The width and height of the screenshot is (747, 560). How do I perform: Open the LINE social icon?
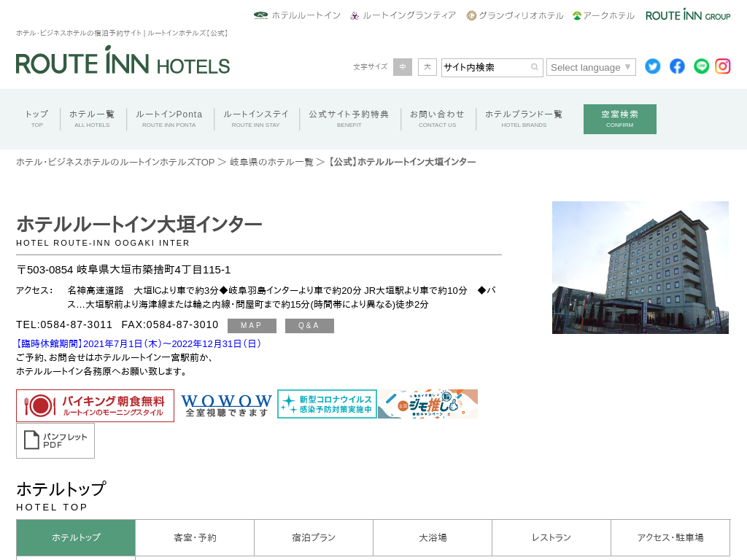[701, 66]
